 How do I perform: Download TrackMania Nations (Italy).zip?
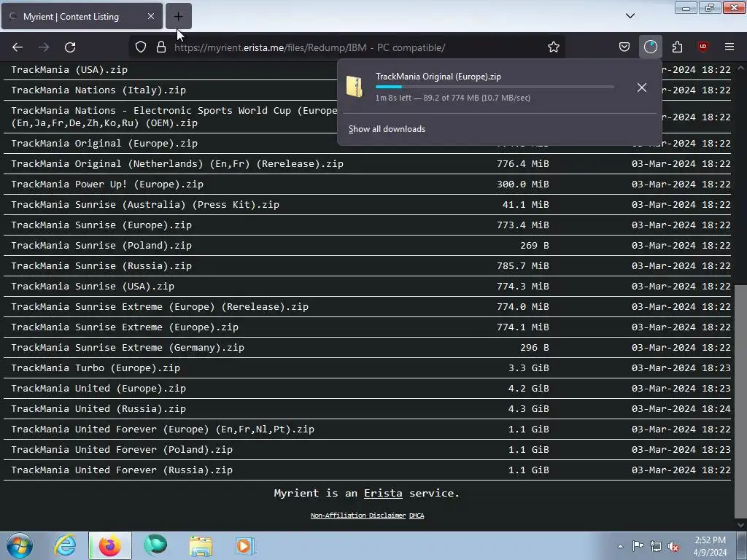pos(98,90)
